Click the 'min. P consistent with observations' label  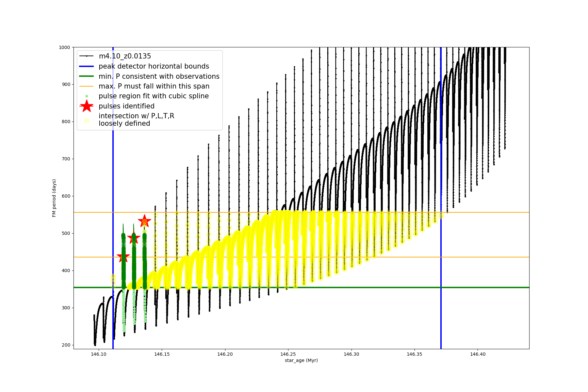pyautogui.click(x=159, y=76)
